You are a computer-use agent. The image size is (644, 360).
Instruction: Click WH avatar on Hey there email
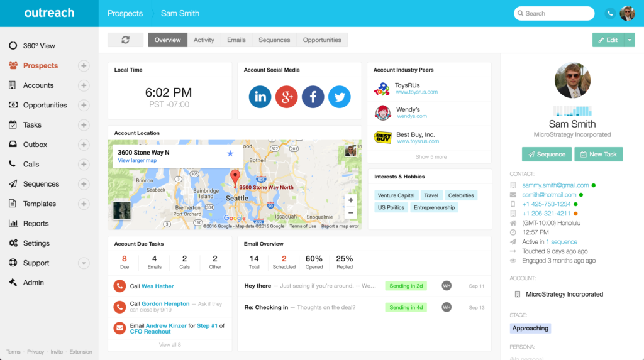(x=447, y=286)
